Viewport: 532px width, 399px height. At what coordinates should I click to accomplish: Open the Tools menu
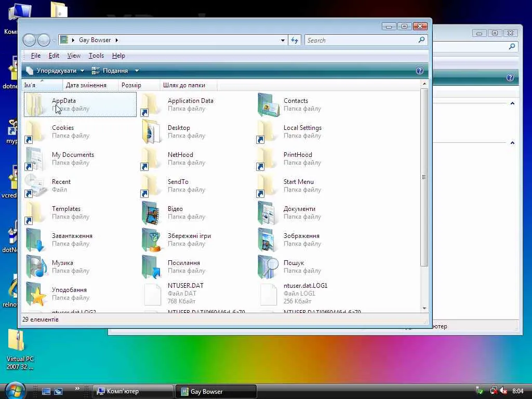tap(96, 56)
